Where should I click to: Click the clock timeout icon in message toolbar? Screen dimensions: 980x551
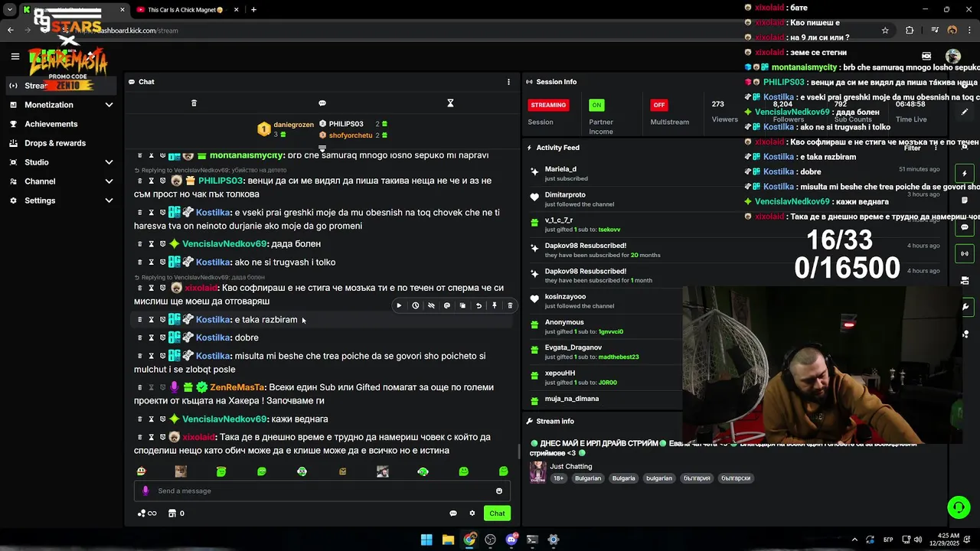(x=416, y=305)
